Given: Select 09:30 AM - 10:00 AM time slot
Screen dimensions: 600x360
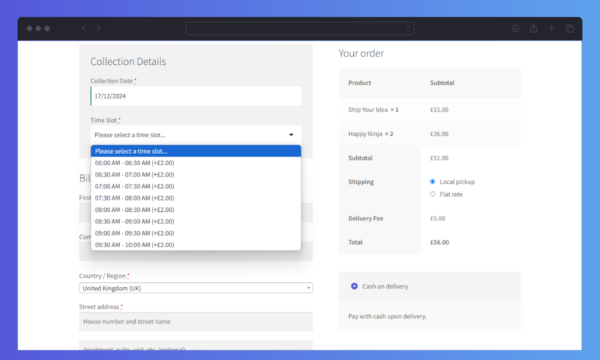Looking at the screenshot, I should (x=196, y=245).
